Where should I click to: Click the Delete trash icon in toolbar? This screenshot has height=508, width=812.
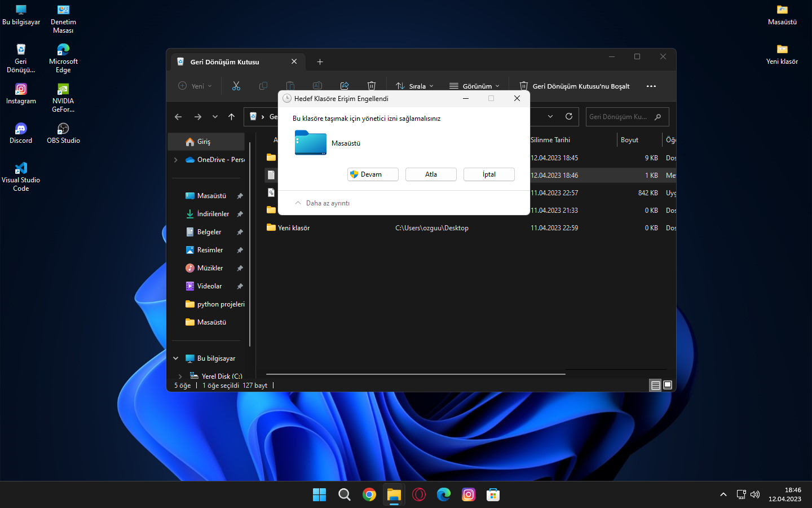pos(372,86)
